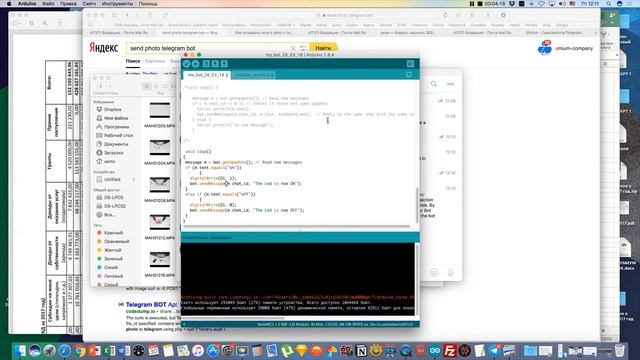The image size is (640, 360).
Task: Select the MAH01200.MP4 video thumbnail
Action: (160, 111)
